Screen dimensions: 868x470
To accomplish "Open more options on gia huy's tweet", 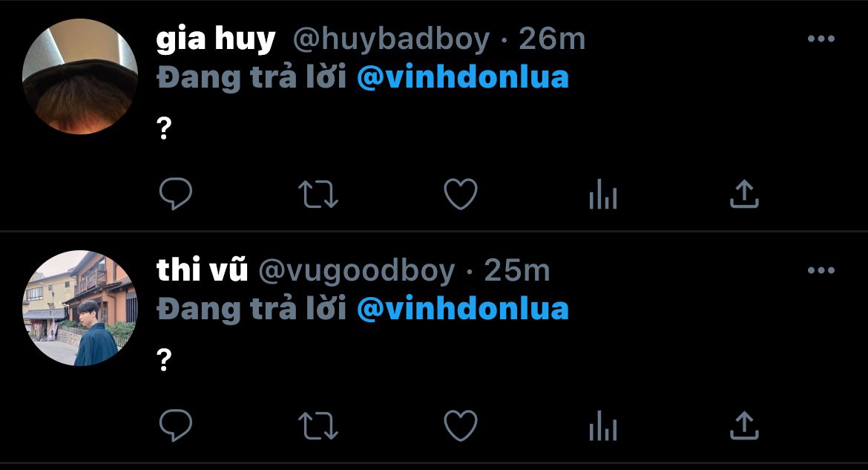I will pos(821,39).
